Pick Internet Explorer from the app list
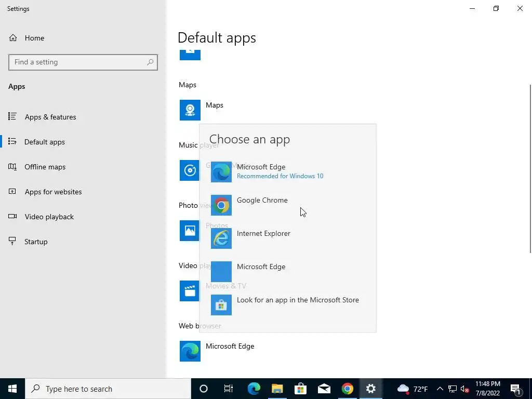 (287, 238)
